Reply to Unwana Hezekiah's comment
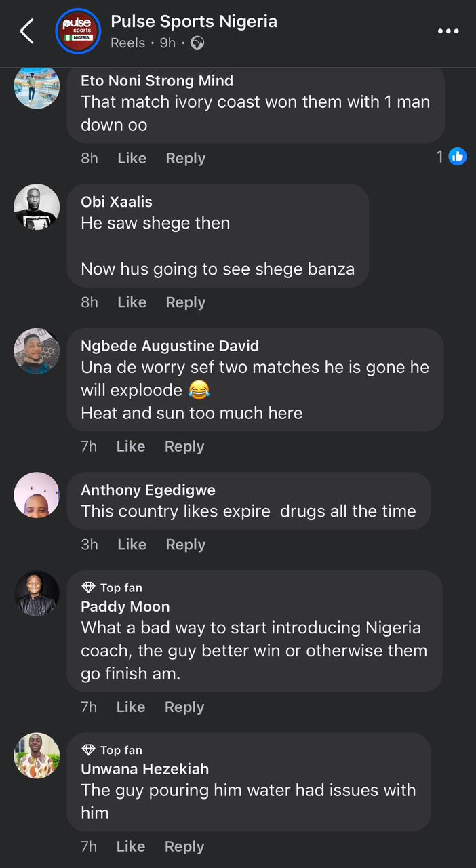The width and height of the screenshot is (476, 868). (x=184, y=846)
